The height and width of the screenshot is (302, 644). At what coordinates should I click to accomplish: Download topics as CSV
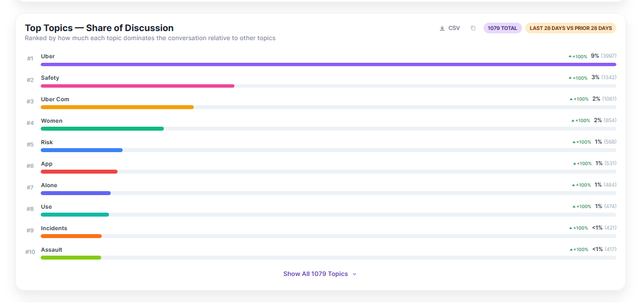click(x=450, y=28)
